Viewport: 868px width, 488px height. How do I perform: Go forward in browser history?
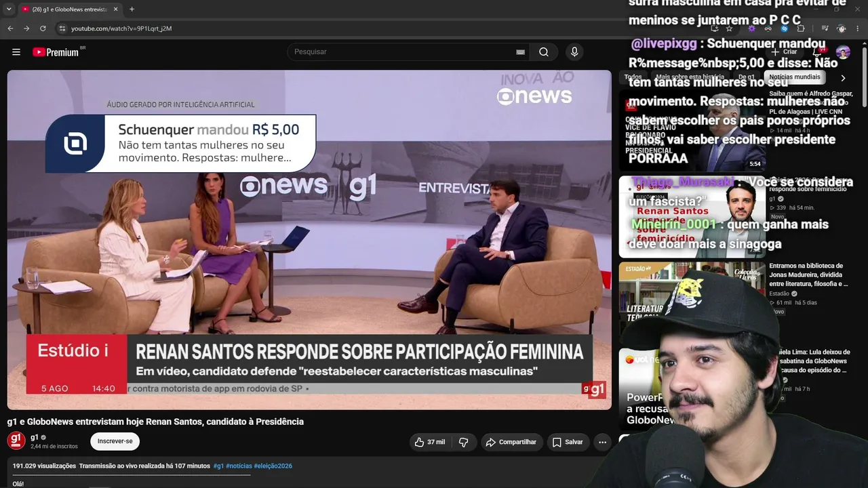(x=26, y=28)
